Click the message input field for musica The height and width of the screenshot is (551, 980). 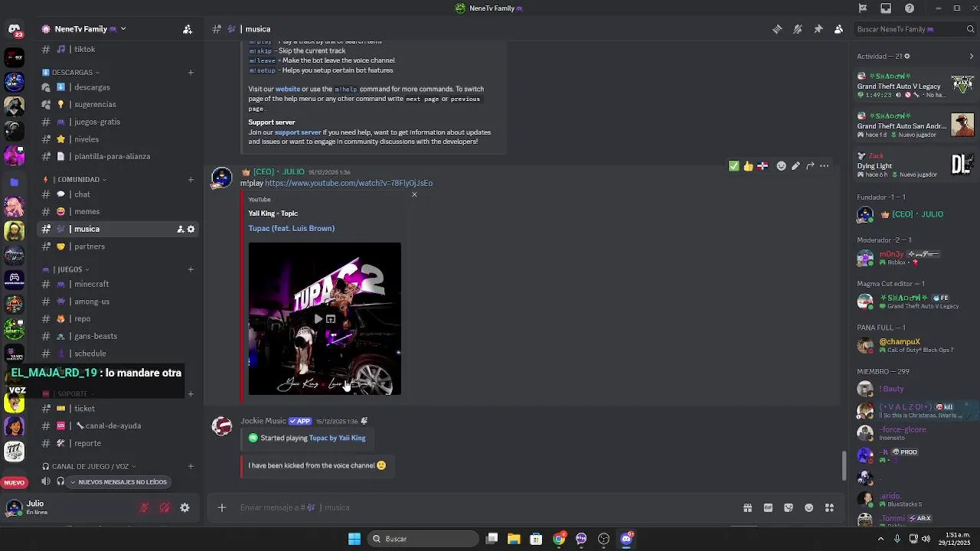tap(482, 507)
